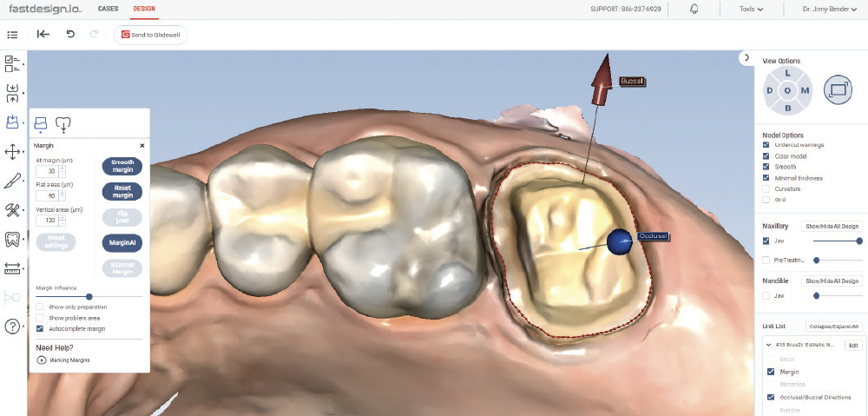The height and width of the screenshot is (416, 868).
Task: Switch to the CASES tab
Action: 108,9
